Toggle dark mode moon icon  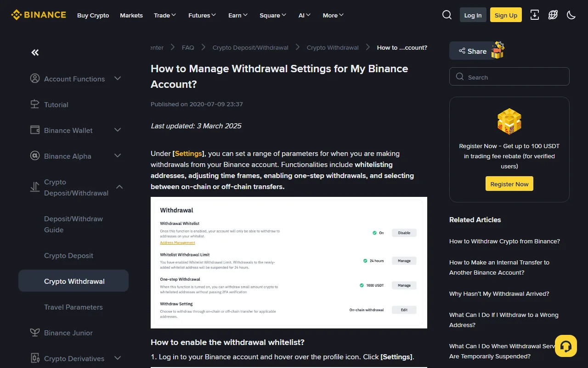(571, 15)
